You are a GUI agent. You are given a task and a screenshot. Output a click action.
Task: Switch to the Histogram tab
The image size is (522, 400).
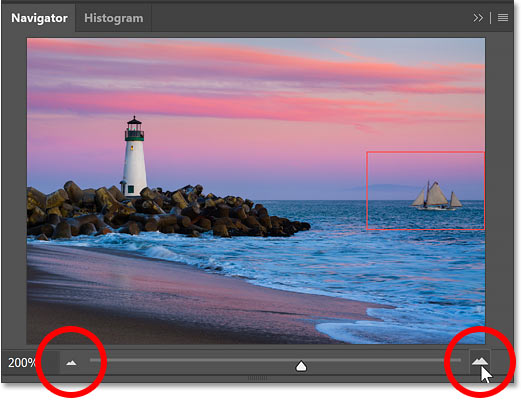pos(114,18)
